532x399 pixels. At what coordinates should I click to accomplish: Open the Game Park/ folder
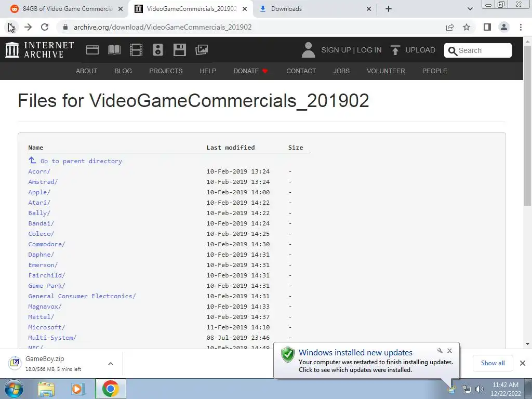(47, 286)
